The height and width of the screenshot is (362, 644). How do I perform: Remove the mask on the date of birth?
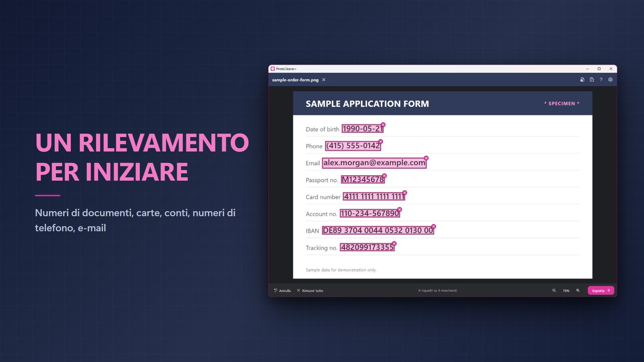coord(383,125)
